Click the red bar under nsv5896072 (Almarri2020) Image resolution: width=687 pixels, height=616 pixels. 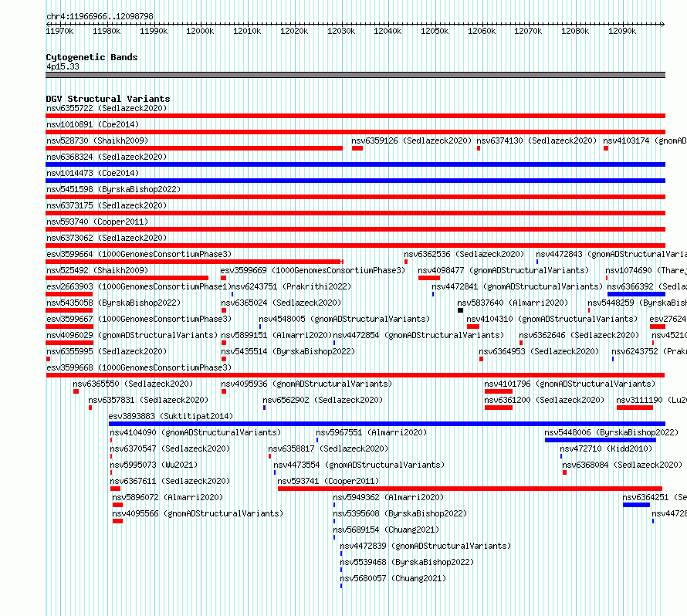[117, 505]
